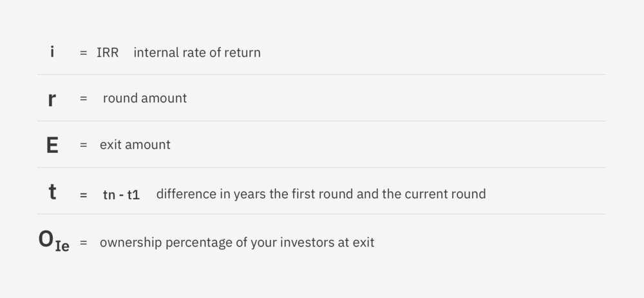Click the divider line above the ownership row
Image resolution: width=644 pixels, height=298 pixels.
(x=322, y=214)
